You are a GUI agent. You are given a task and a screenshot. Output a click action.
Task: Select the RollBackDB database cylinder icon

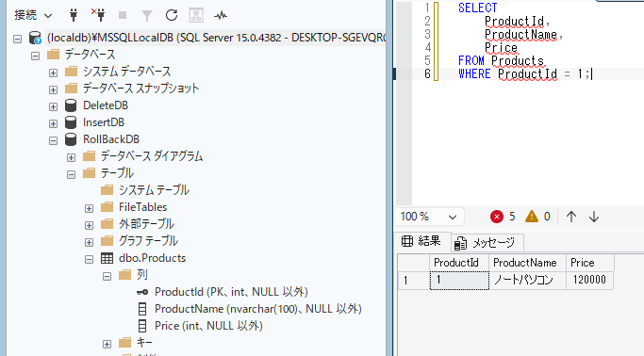[71, 139]
